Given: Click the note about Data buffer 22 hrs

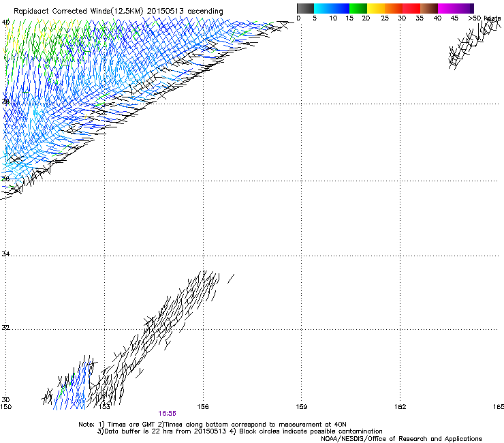Looking at the screenshot, I should [x=240, y=431].
